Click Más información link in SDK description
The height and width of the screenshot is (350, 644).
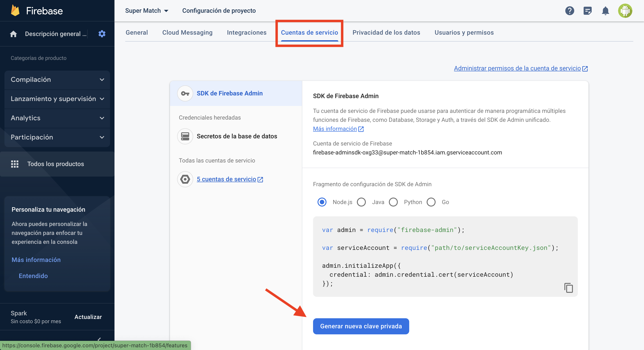(x=335, y=129)
